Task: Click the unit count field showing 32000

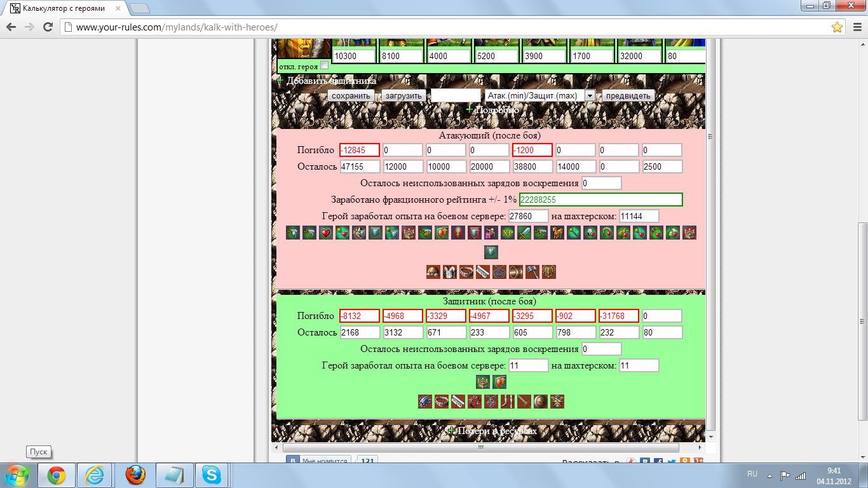Action: coord(639,56)
